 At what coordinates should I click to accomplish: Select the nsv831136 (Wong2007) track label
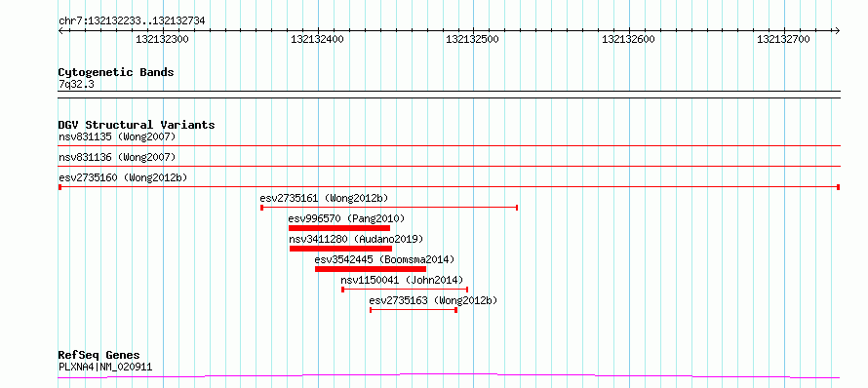117,157
